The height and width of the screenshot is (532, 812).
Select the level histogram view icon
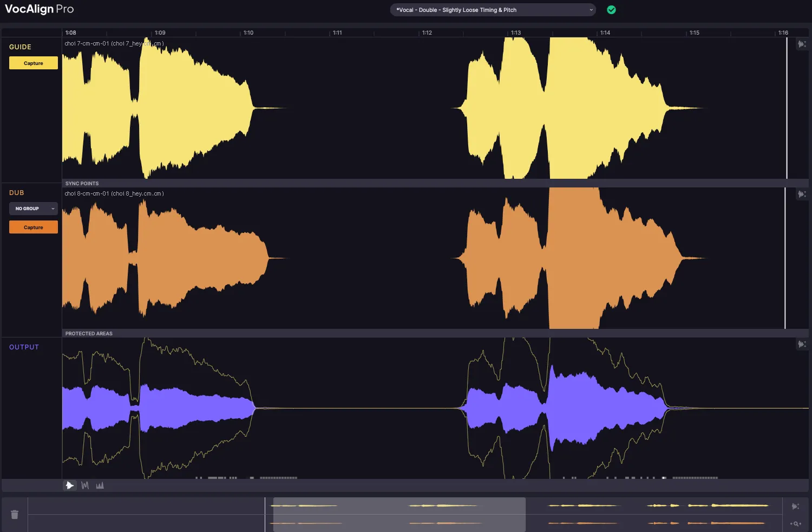point(100,485)
